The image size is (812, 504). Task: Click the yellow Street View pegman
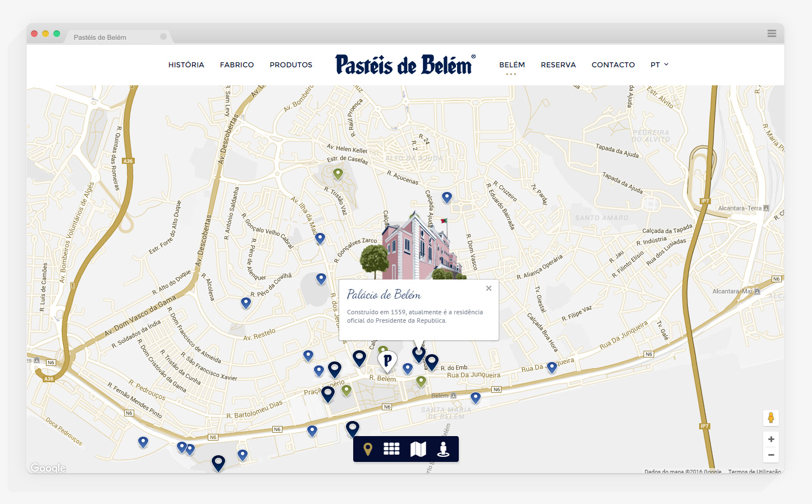click(x=771, y=418)
